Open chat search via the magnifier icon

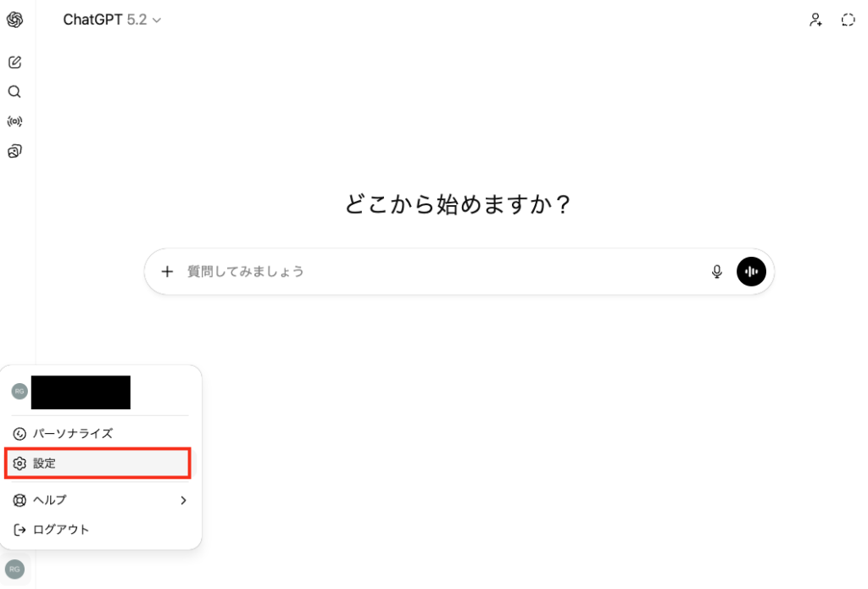(14, 92)
